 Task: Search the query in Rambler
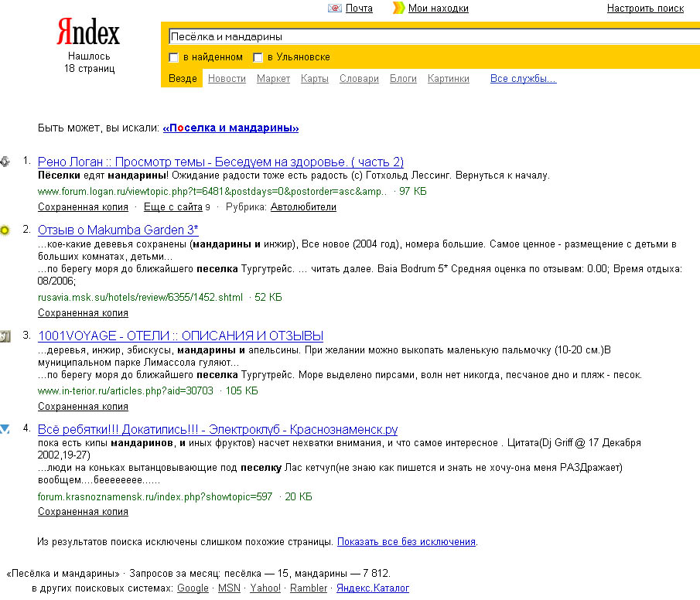click(x=309, y=588)
